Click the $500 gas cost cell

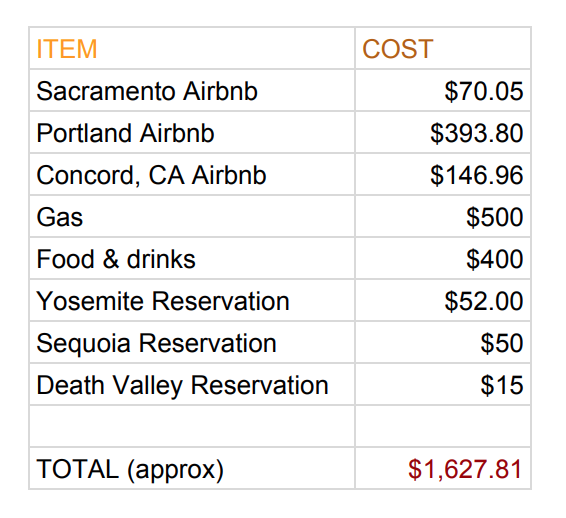click(443, 217)
